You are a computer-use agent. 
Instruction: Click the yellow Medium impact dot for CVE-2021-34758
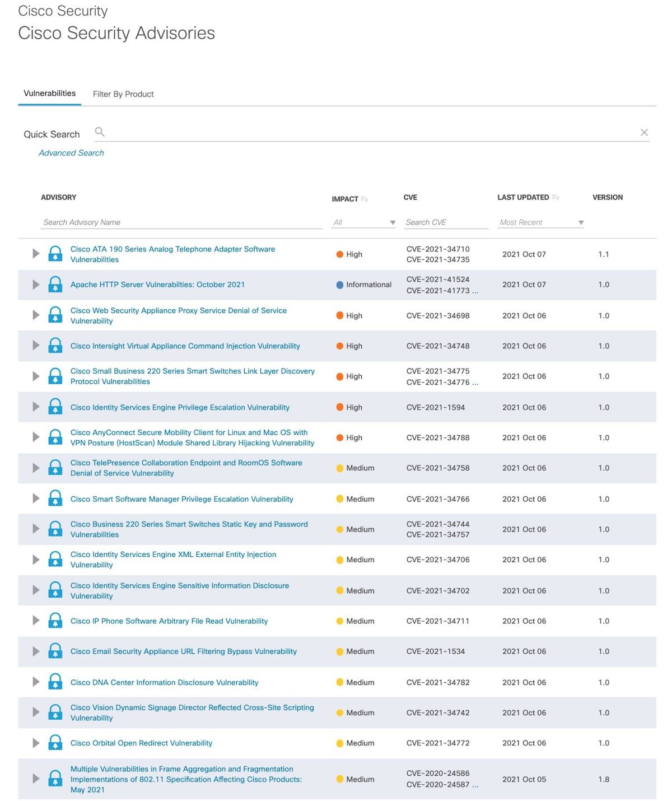coord(339,468)
